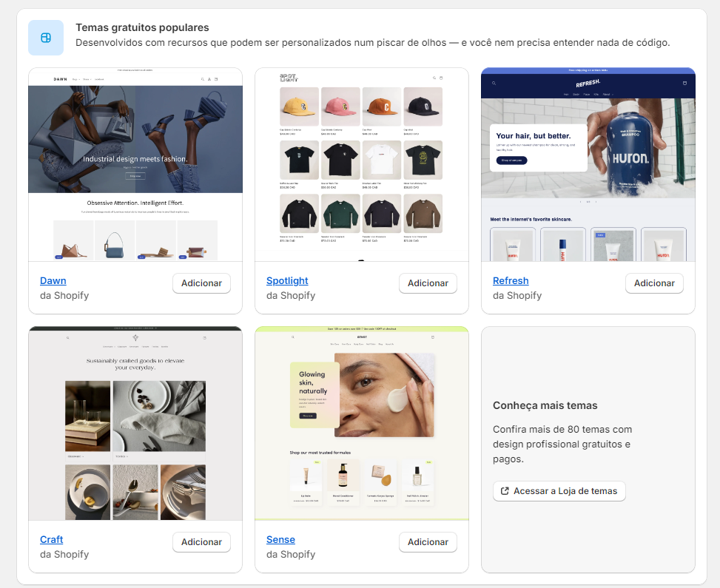Image resolution: width=720 pixels, height=588 pixels.
Task: Select the Spotlight theme preview thumbnail
Action: (362, 165)
